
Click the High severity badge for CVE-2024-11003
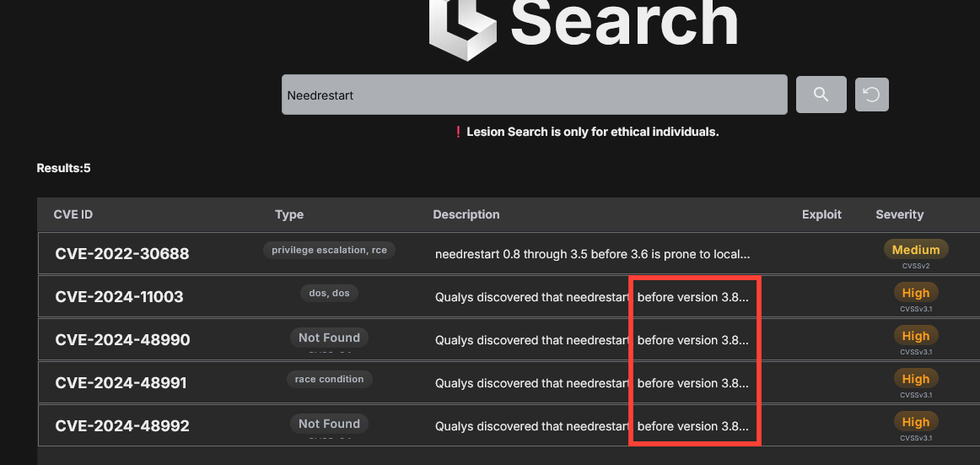915,293
